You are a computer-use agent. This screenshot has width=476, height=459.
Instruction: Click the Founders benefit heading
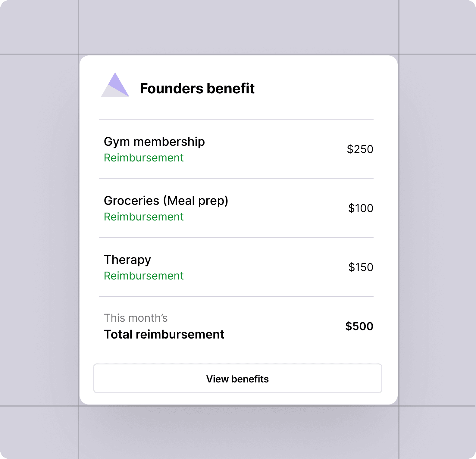pos(197,89)
